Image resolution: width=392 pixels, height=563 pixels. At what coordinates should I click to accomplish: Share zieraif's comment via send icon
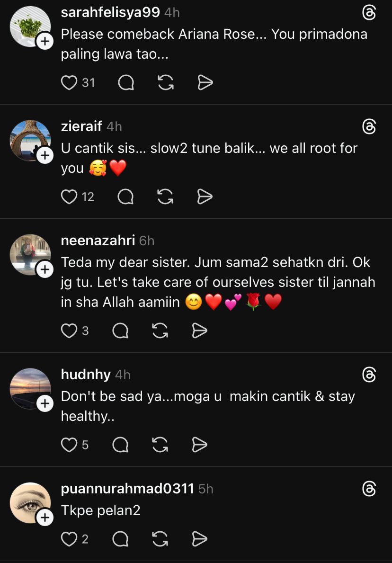pyautogui.click(x=205, y=197)
